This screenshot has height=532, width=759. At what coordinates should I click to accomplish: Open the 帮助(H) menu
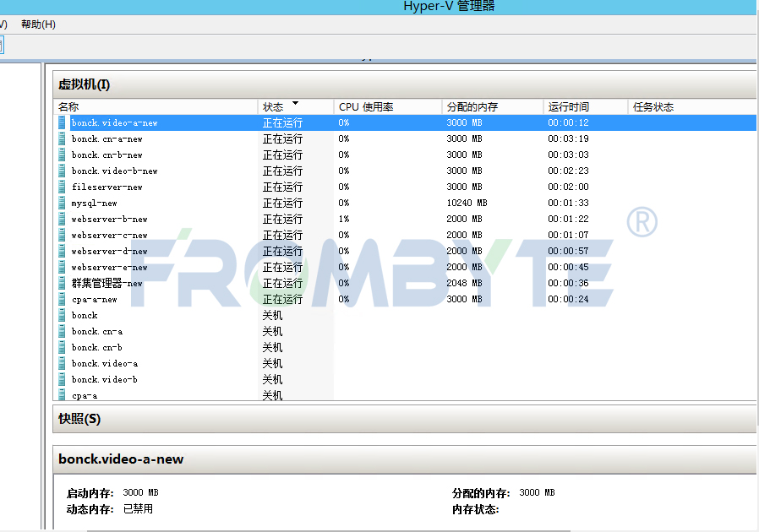38,24
